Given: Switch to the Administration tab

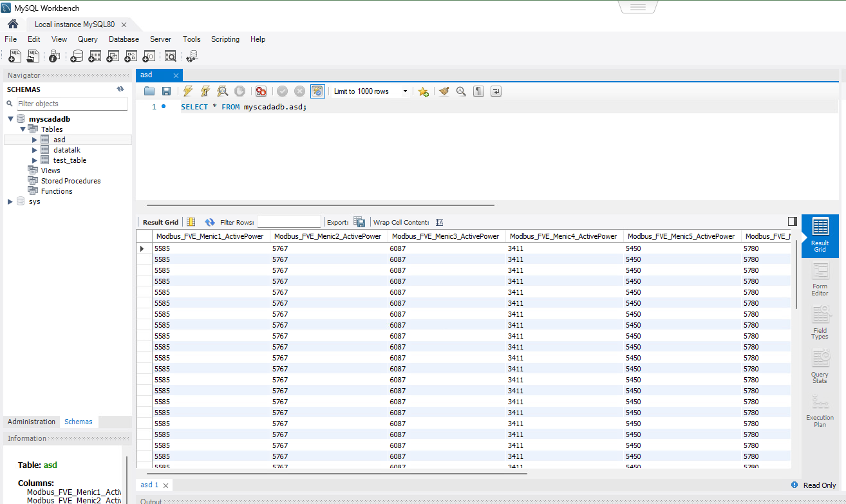Looking at the screenshot, I should 32,422.
